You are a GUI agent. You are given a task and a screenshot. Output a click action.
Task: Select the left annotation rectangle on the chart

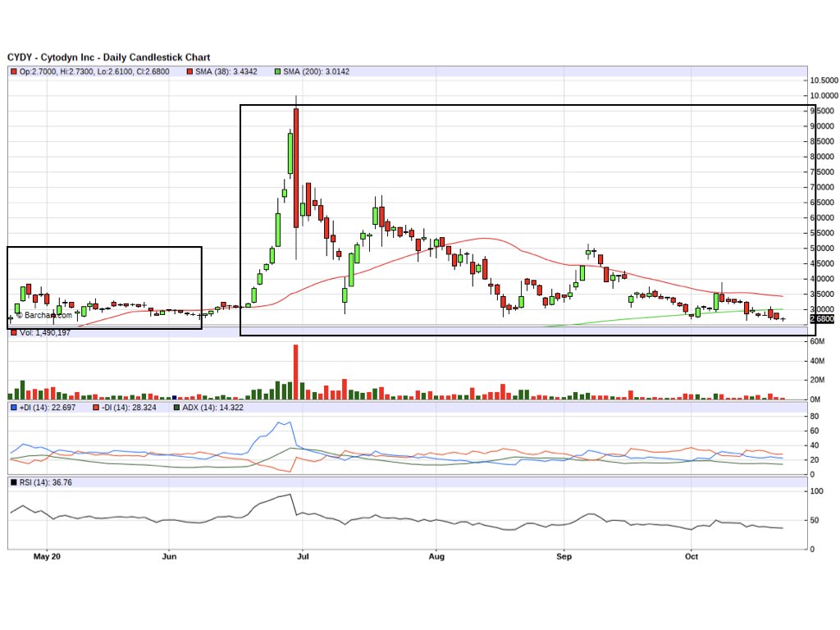click(x=105, y=287)
